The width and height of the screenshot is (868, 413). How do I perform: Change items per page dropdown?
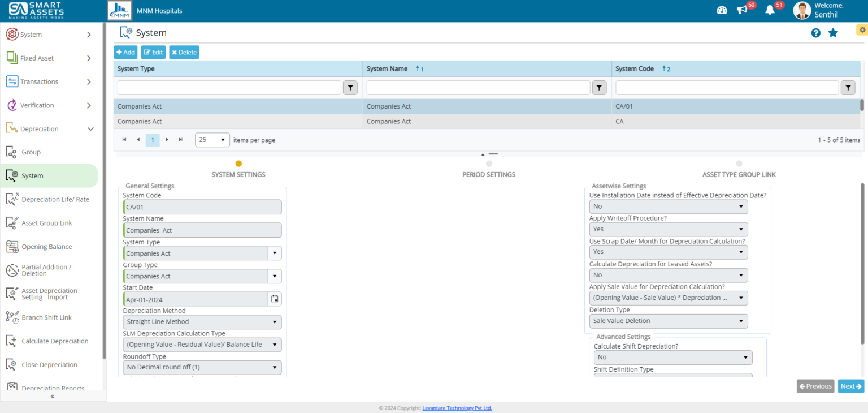[212, 140]
